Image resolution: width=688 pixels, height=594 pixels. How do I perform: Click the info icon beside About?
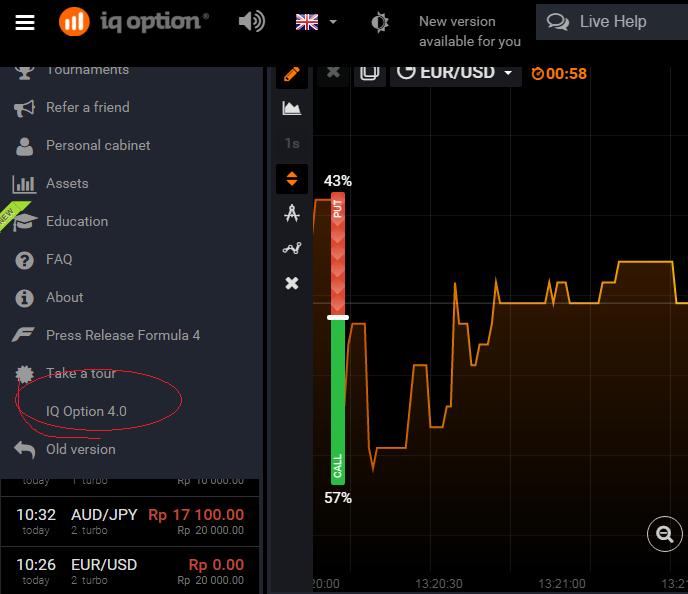pos(25,298)
